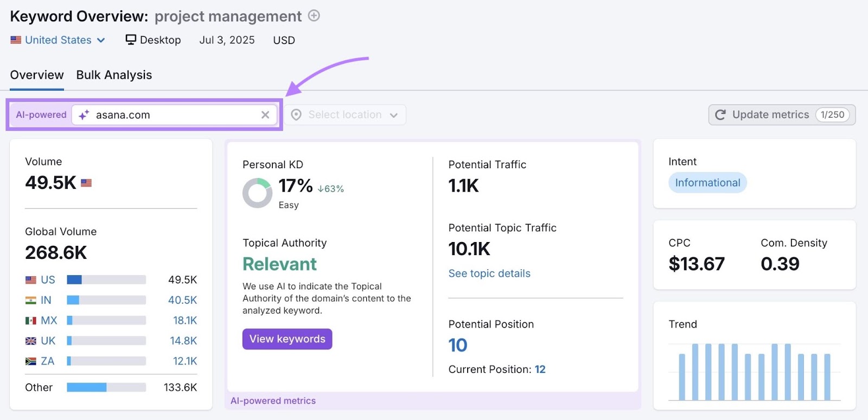Click the refresh icon in Update metrics
The image size is (868, 420).
click(720, 114)
